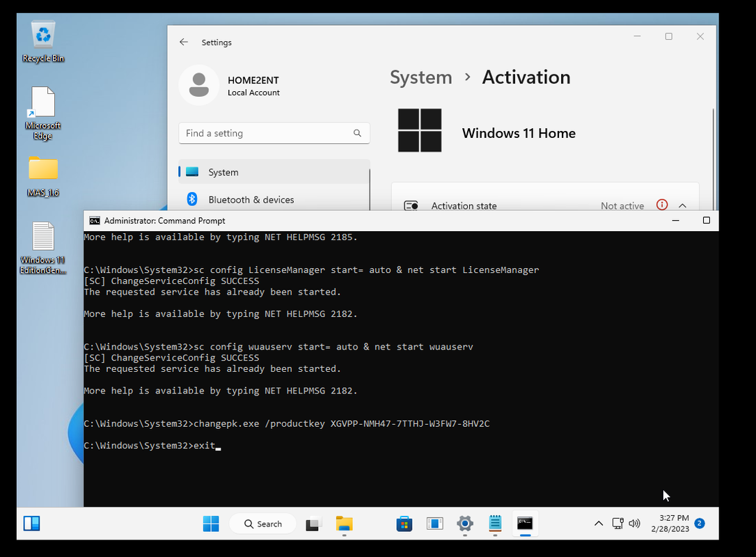Show hidden system tray icons
The height and width of the screenshot is (557, 756).
[599, 524]
